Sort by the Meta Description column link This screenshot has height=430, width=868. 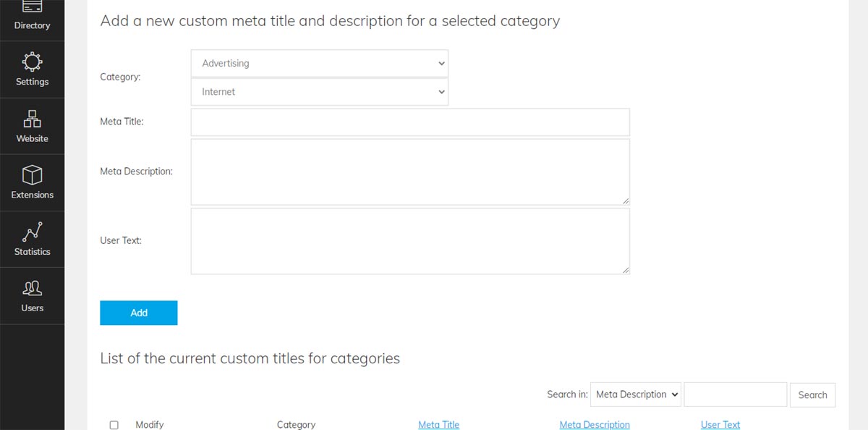(x=595, y=425)
